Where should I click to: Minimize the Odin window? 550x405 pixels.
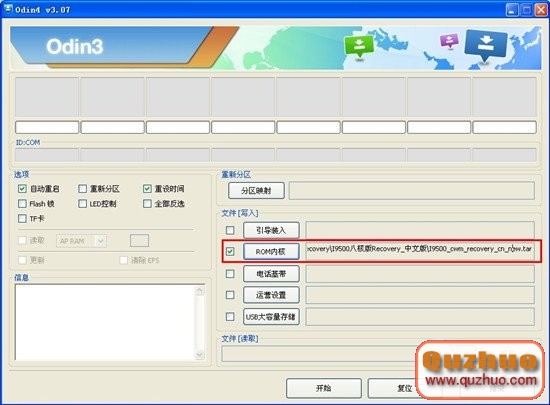[x=512, y=9]
